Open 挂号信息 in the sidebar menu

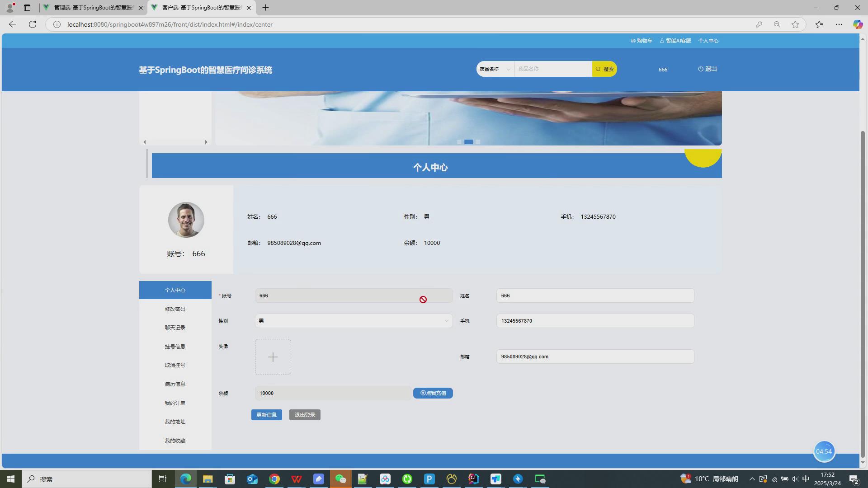pos(175,347)
